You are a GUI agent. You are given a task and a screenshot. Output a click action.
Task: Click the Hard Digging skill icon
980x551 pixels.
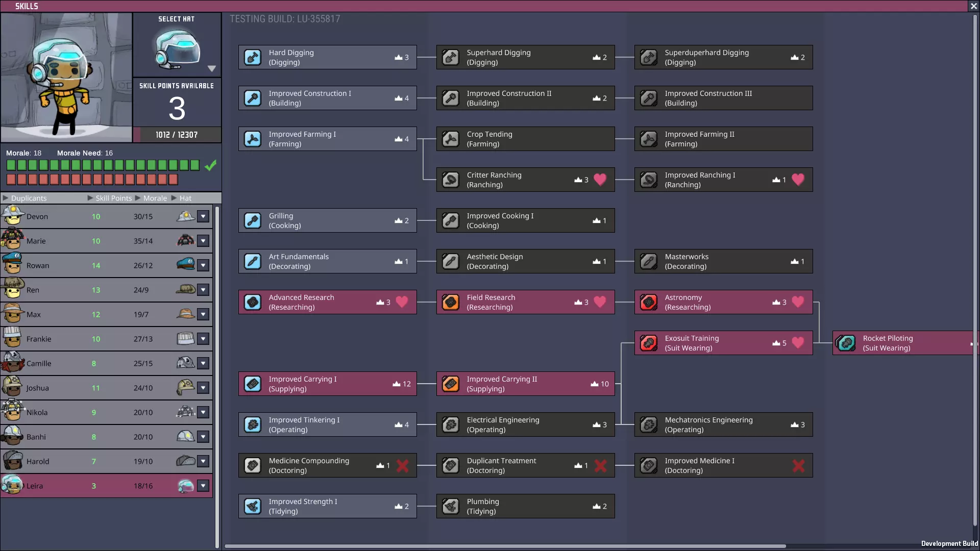[253, 57]
